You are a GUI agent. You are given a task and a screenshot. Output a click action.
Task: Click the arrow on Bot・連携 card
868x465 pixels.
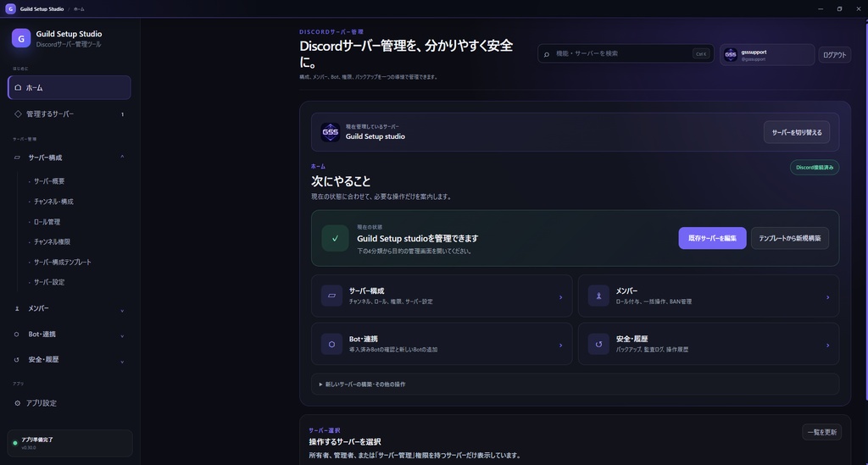pyautogui.click(x=561, y=346)
